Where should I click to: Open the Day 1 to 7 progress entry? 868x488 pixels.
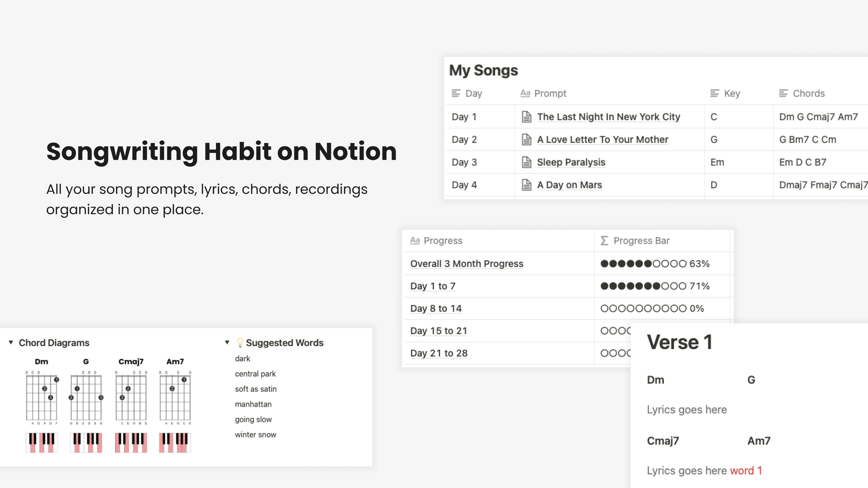(x=433, y=286)
